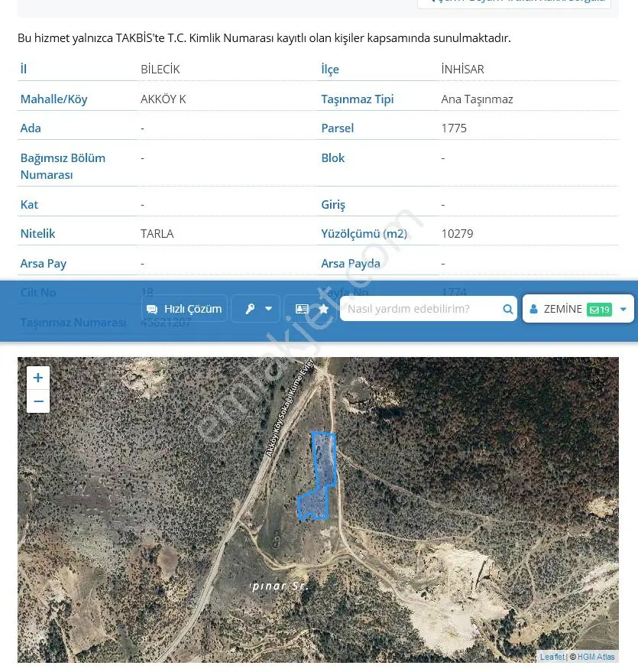The width and height of the screenshot is (638, 672).
Task: Expand the key icon dropdown arrow
Action: click(268, 309)
